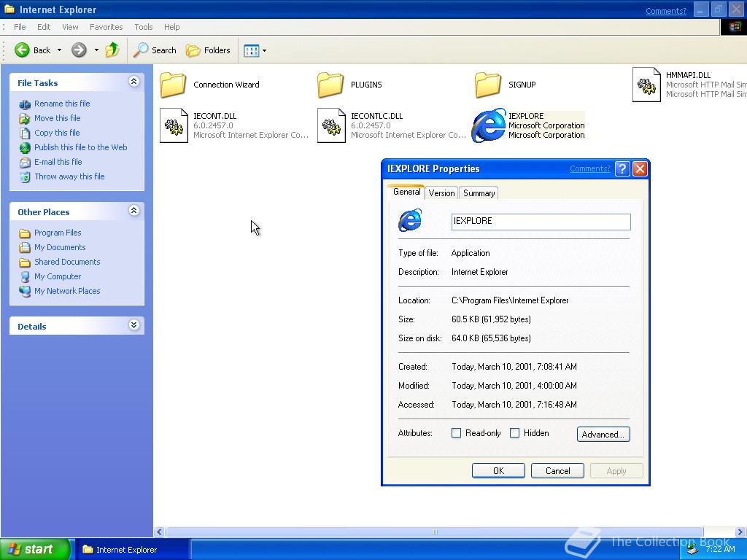Viewport: 747px width, 560px height.
Task: Open the View menu
Action: (70, 27)
